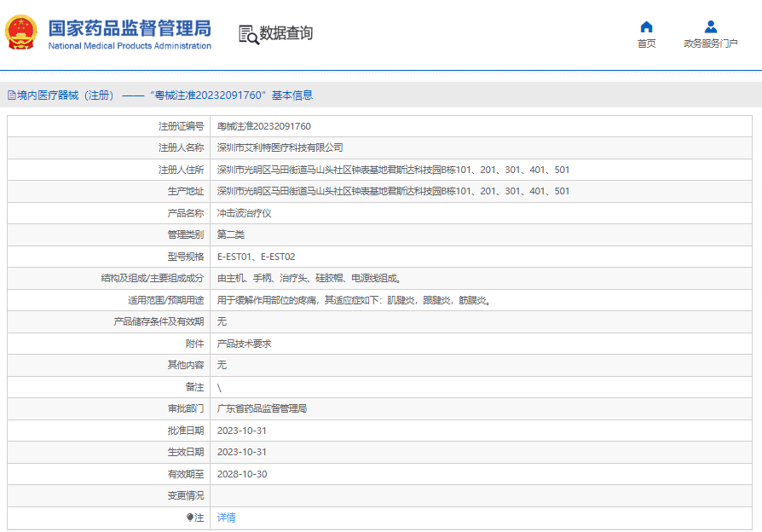Image resolution: width=762 pixels, height=532 pixels.
Task: Select registration number 粤械注准20232091760 value
Action: (264, 126)
